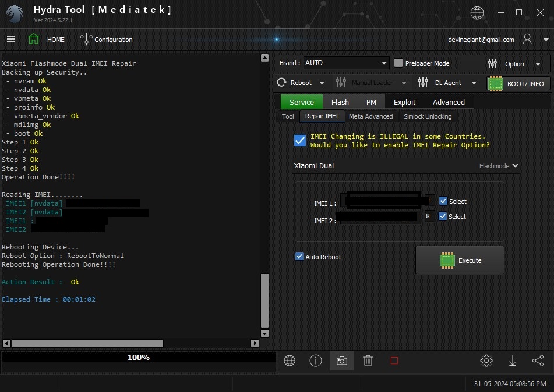Click the 'Elapsed Time : 00:01:02' log line

click(x=48, y=299)
